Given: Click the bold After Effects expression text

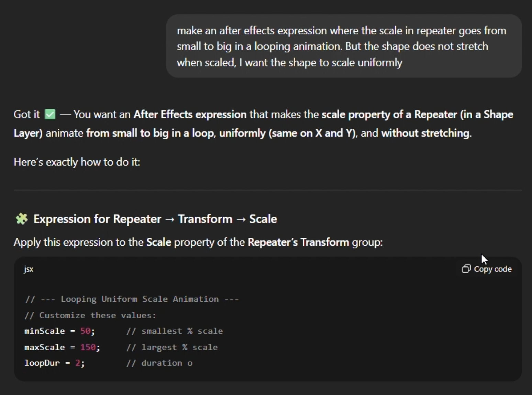Looking at the screenshot, I should point(190,114).
